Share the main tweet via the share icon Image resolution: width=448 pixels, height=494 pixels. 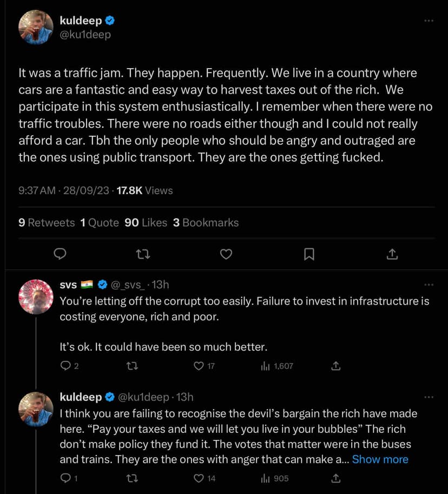(x=393, y=254)
